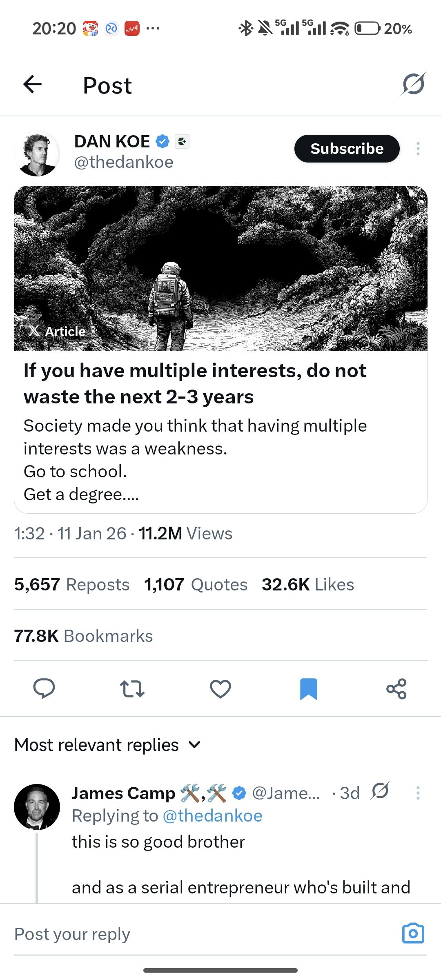
Task: View the 5,657 Reposts list
Action: tap(72, 584)
